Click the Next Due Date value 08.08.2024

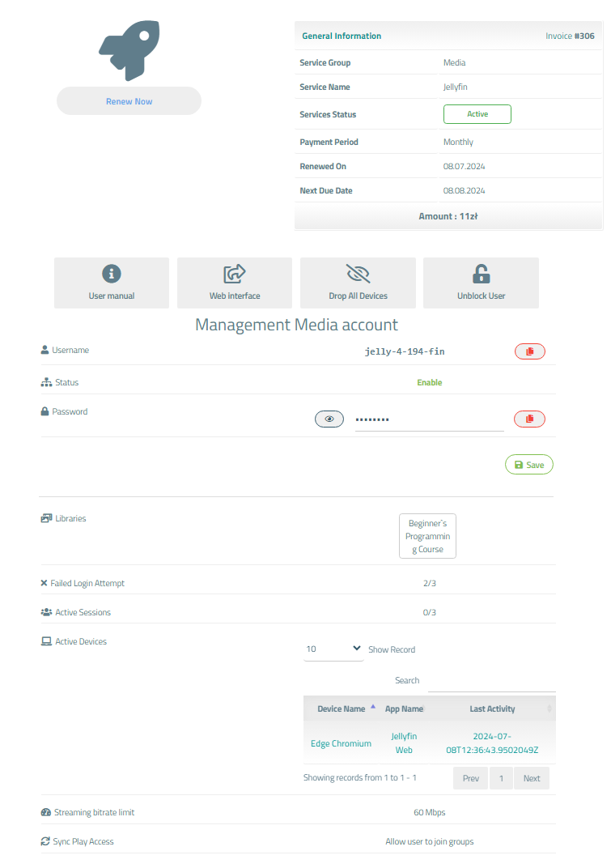465,190
